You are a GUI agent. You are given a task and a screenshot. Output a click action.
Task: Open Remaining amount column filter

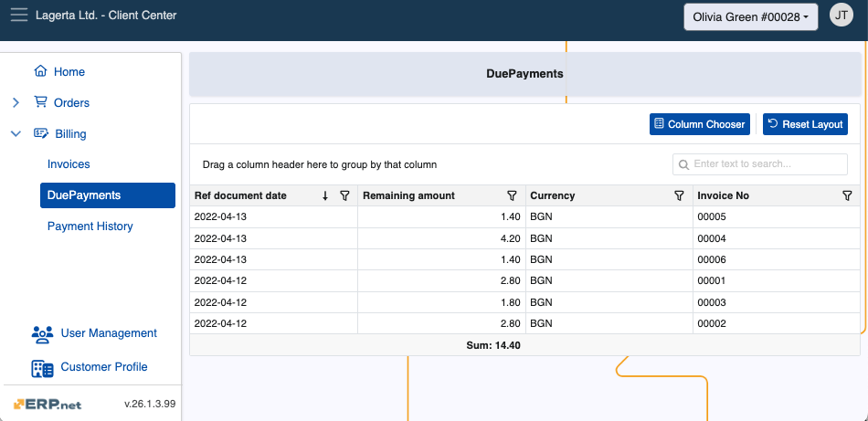(x=513, y=195)
